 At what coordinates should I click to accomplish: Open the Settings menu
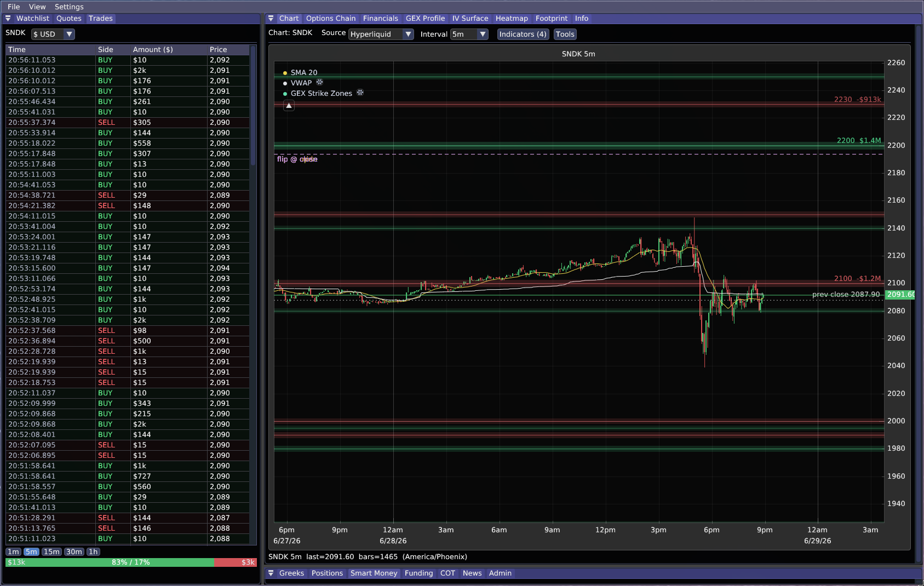pyautogui.click(x=69, y=7)
